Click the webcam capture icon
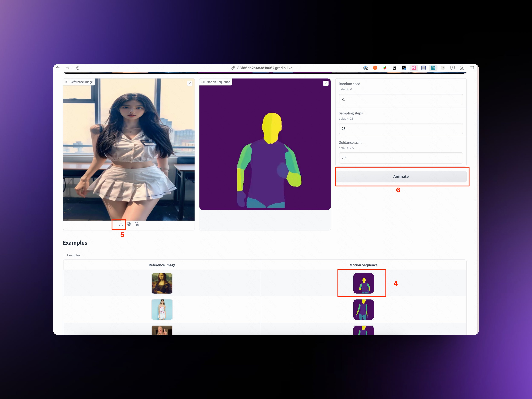 (x=129, y=224)
